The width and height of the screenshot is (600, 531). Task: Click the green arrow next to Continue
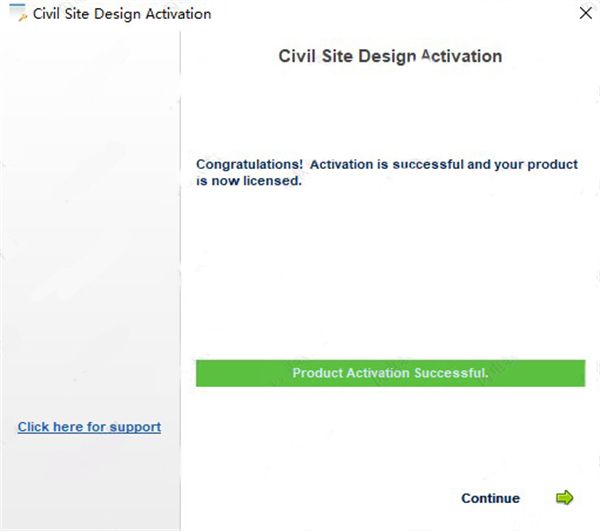[x=565, y=498]
